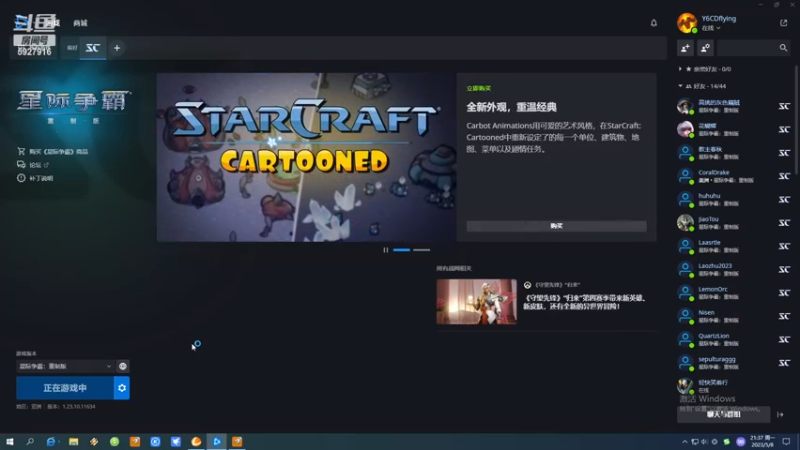Screen dimensions: 800x450
Task: Open Windows action center notification icon
Action: pyautogui.click(x=786, y=442)
